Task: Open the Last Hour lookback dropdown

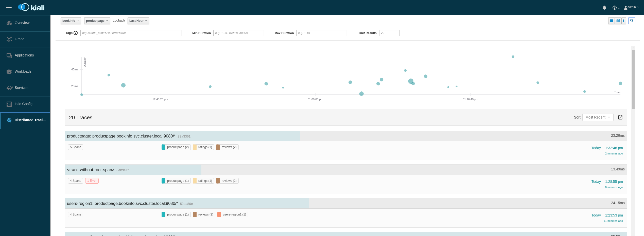Action: point(138,21)
